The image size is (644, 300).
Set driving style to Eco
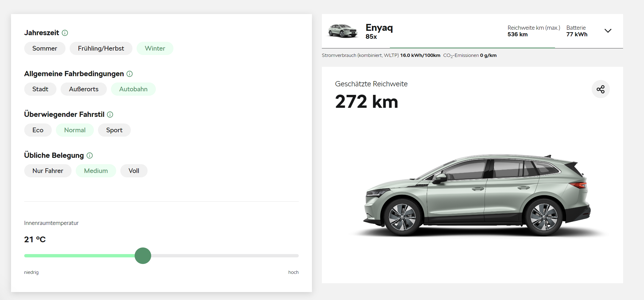pos(38,130)
